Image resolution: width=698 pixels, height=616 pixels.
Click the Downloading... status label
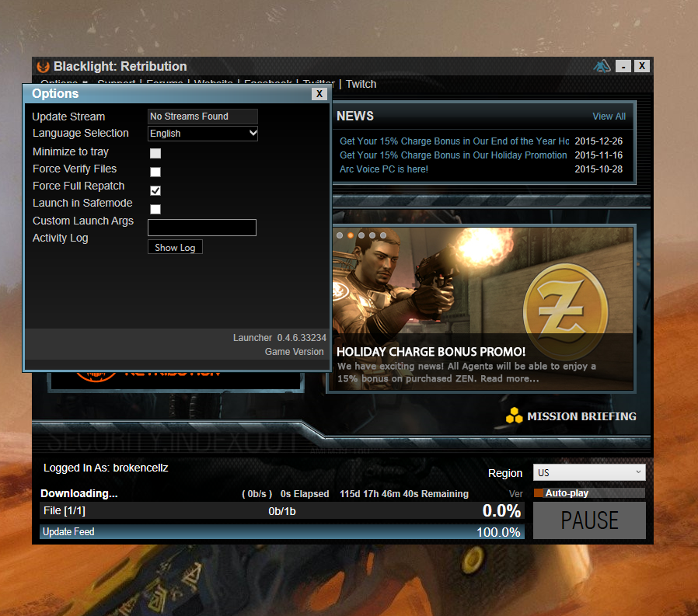click(79, 494)
